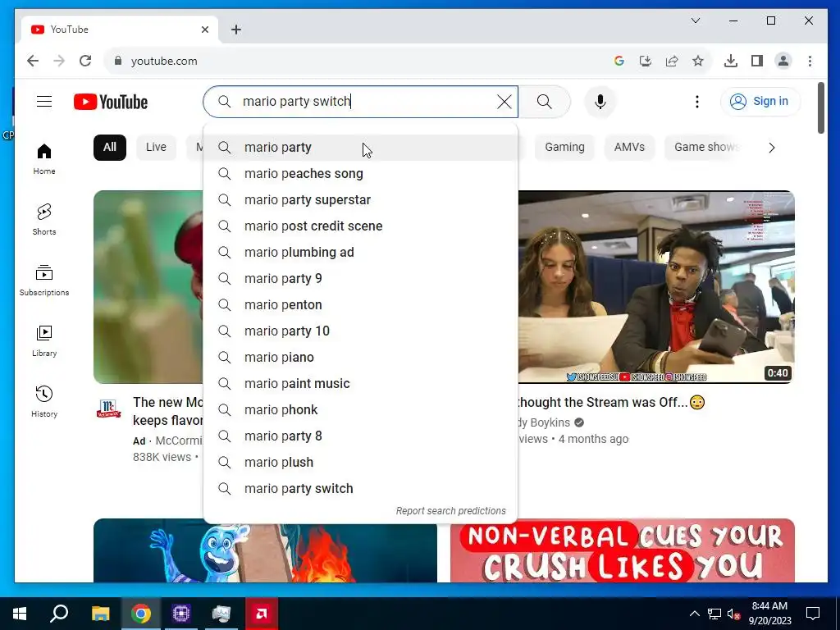Open the Google icon in the address bar

619,61
